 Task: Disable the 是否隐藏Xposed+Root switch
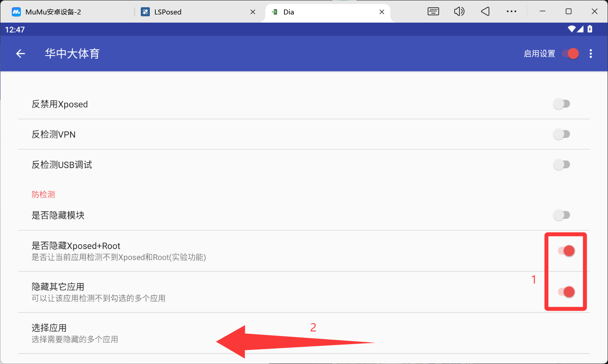point(566,251)
